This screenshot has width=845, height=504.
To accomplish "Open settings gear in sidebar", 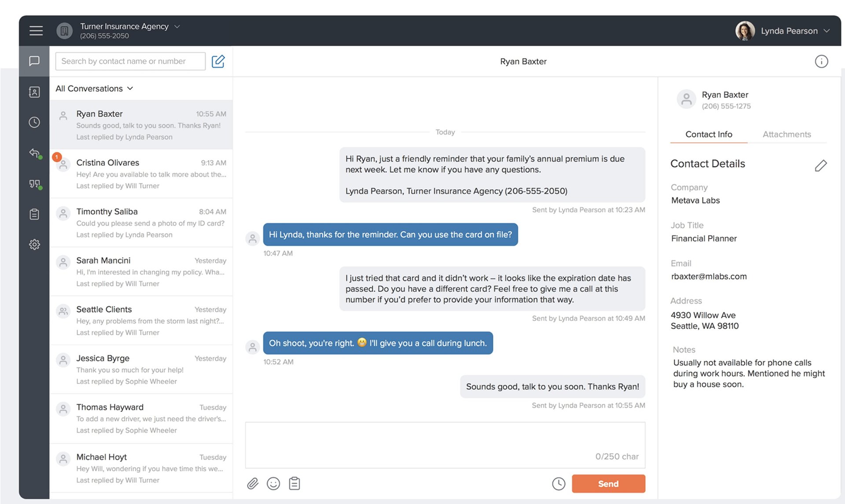I will [x=34, y=245].
